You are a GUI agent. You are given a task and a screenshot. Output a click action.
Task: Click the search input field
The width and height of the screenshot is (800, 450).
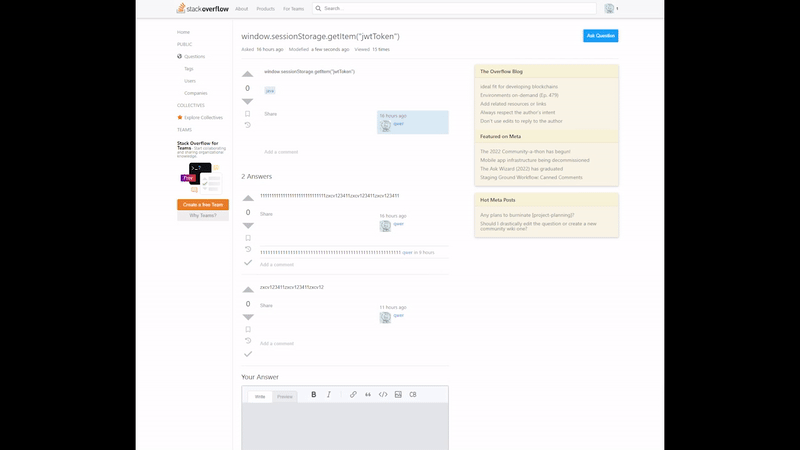454,8
